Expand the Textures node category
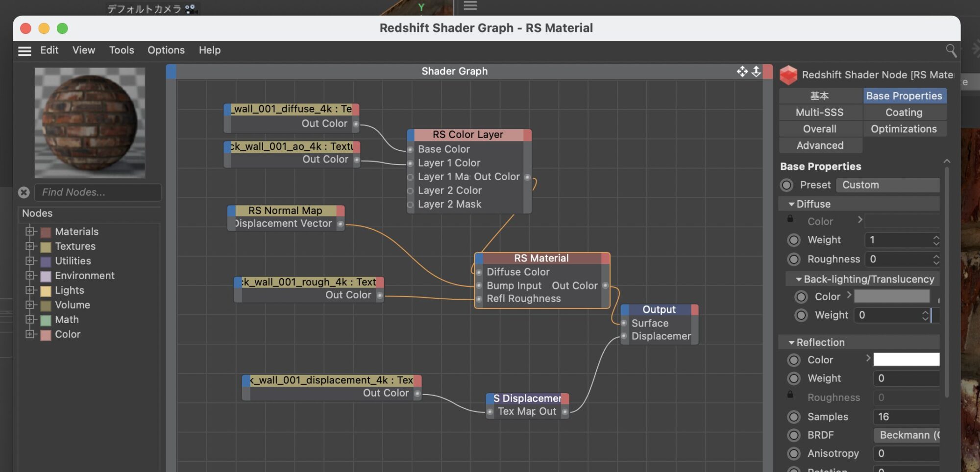This screenshot has height=472, width=980. [30, 246]
